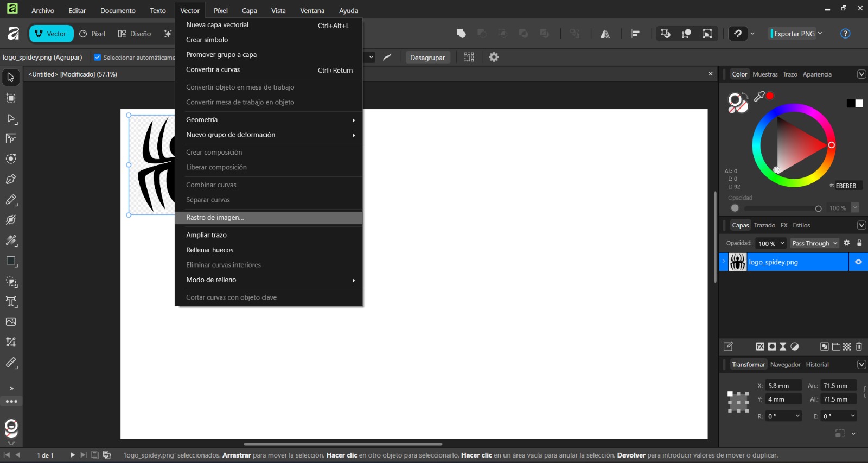This screenshot has height=463, width=868.
Task: Open the Alignment options icon
Action: (x=635, y=34)
